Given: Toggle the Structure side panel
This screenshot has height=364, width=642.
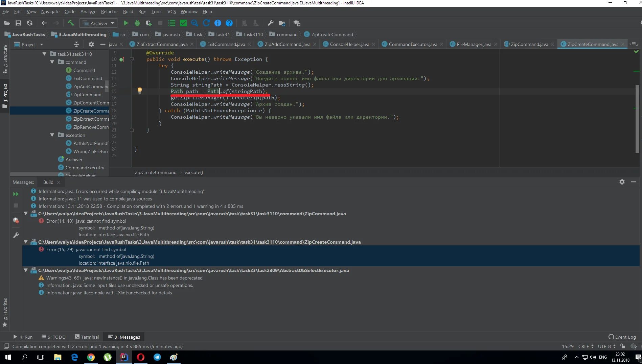Looking at the screenshot, I should point(5,59).
